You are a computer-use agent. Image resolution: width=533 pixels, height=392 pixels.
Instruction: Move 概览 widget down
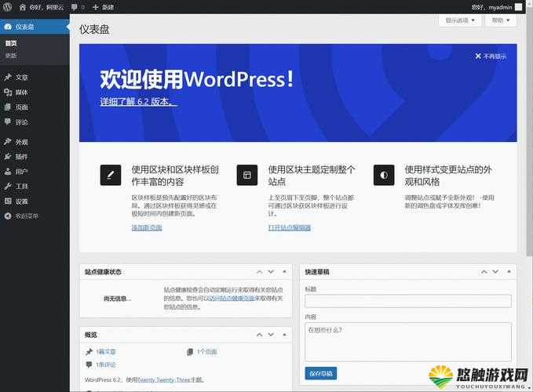click(271, 335)
